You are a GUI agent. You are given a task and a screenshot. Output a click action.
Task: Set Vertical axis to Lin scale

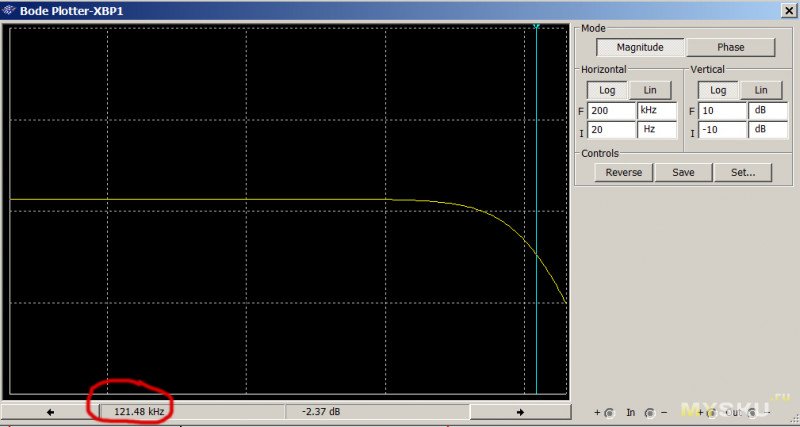pos(761,90)
